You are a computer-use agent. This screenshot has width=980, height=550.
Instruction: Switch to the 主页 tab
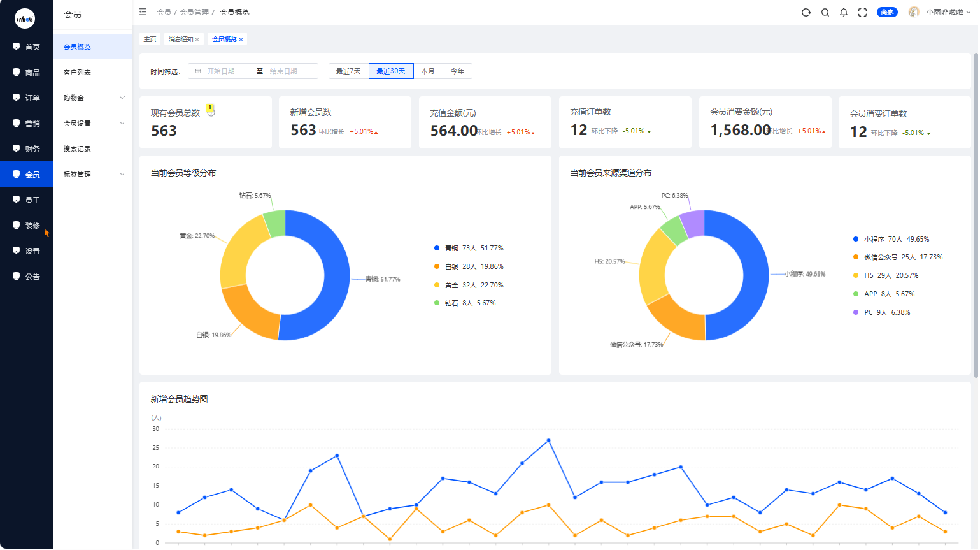point(150,40)
